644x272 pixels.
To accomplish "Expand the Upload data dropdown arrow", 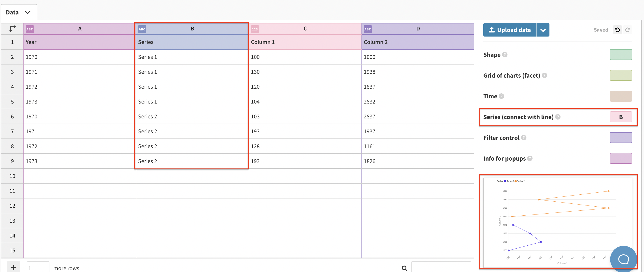I will coord(543,30).
